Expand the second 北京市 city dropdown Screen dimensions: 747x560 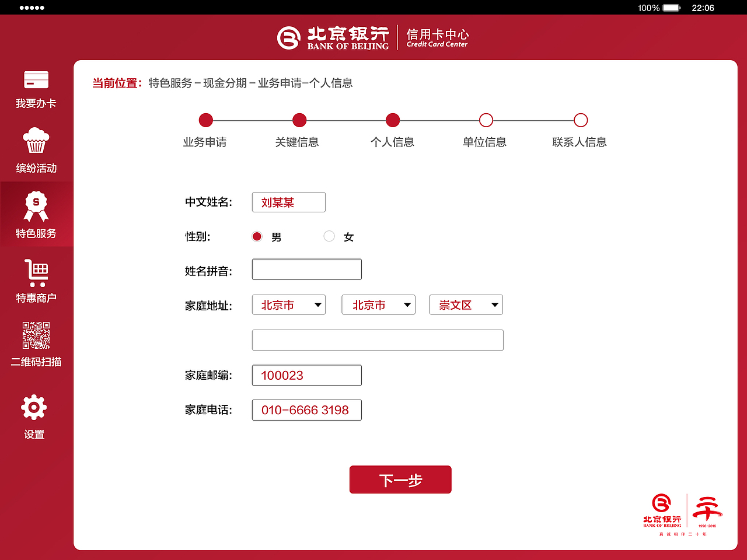[378, 304]
